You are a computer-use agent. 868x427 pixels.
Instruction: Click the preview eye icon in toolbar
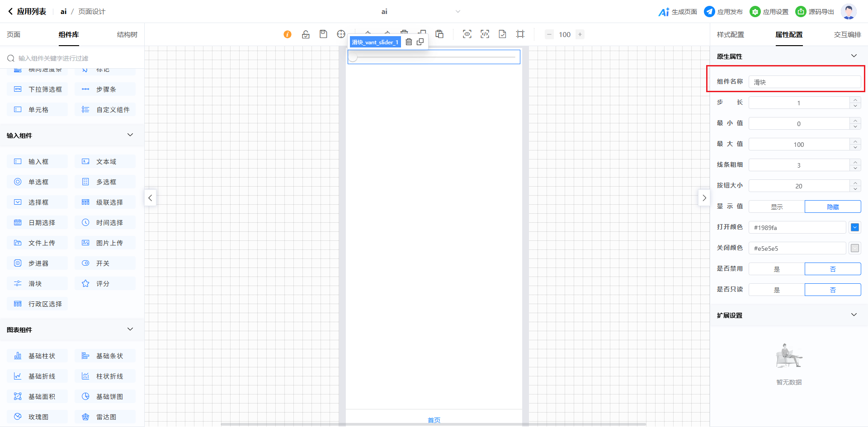coord(467,34)
